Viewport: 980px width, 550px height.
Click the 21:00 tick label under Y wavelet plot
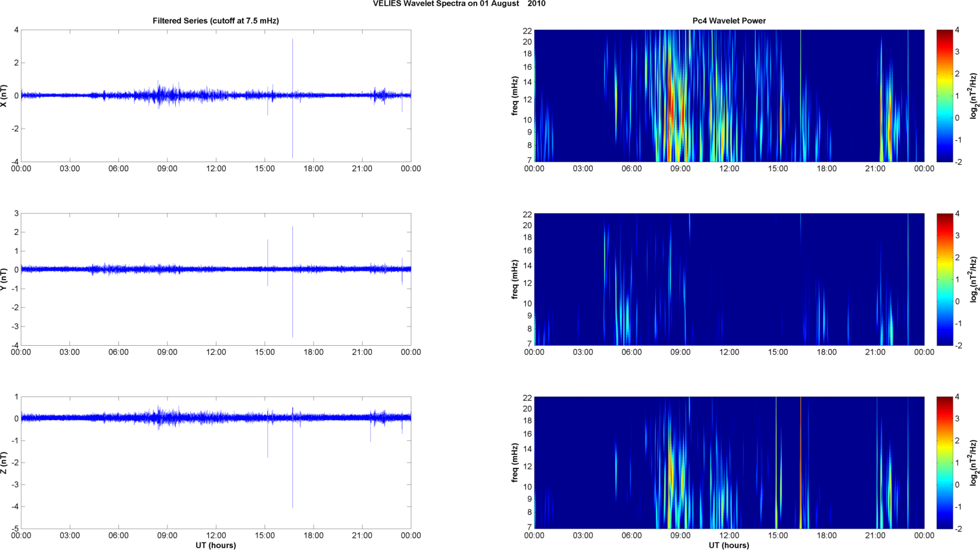[875, 352]
